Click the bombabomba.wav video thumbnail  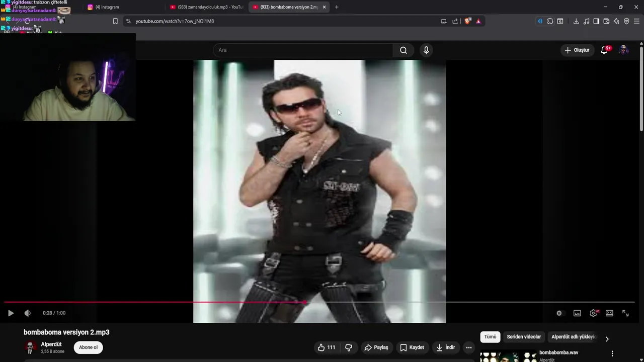pos(508,356)
